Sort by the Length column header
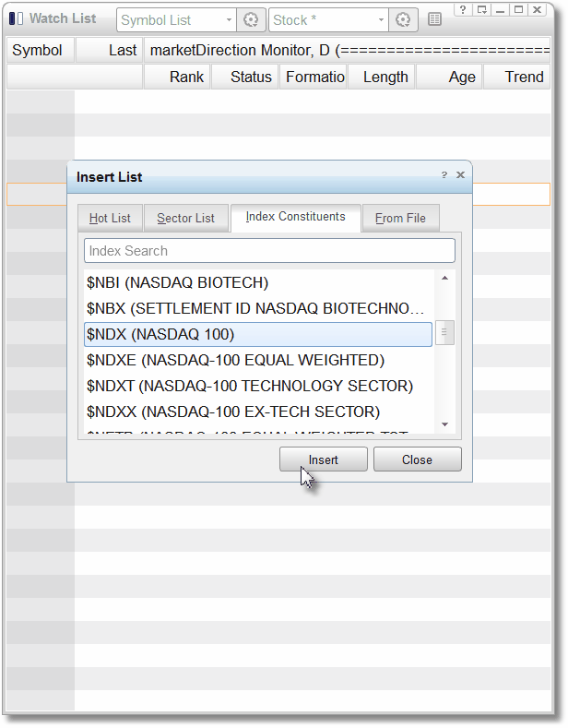 tap(382, 77)
